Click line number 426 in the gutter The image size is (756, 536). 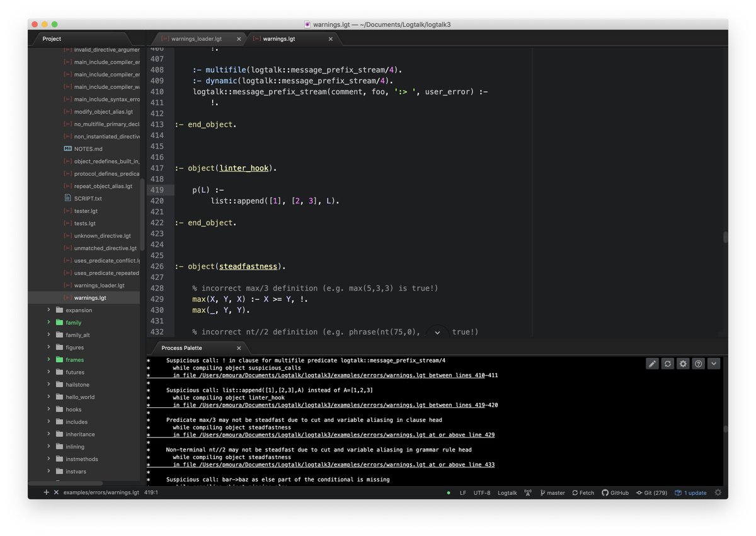pyautogui.click(x=157, y=266)
